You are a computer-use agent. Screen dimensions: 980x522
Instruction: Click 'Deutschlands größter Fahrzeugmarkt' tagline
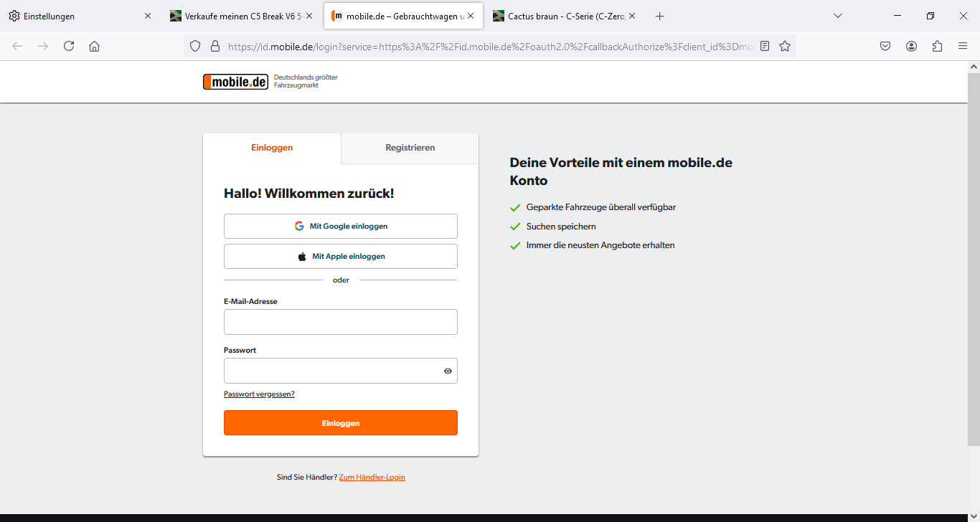pyautogui.click(x=306, y=81)
